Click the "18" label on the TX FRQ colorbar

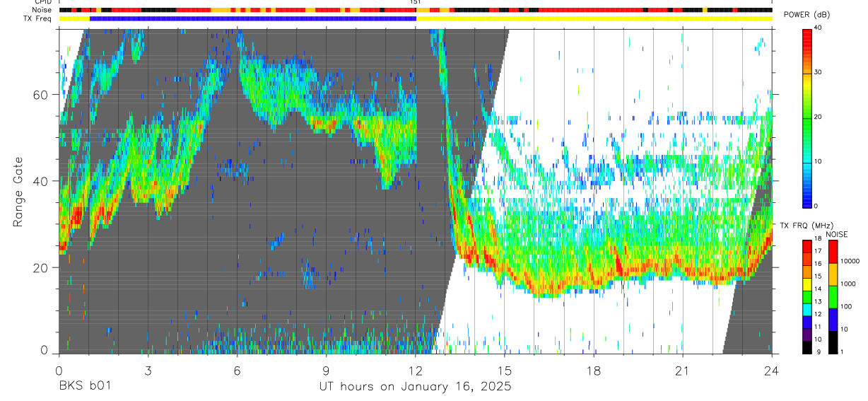coord(818,239)
